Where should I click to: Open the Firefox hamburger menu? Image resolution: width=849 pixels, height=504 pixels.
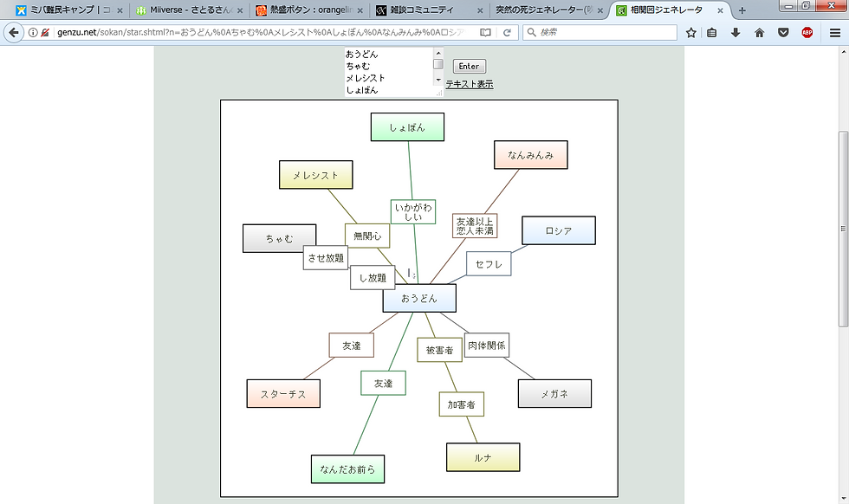(835, 33)
